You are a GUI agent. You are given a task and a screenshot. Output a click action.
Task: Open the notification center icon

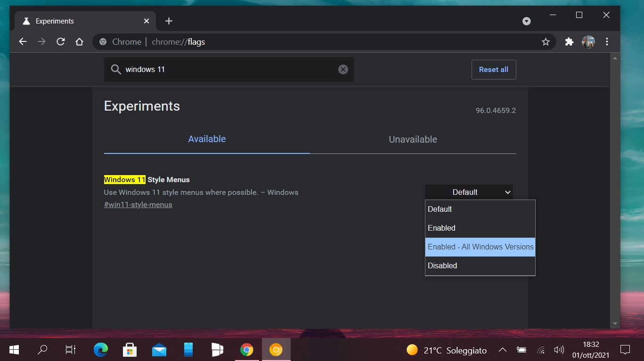point(625,350)
